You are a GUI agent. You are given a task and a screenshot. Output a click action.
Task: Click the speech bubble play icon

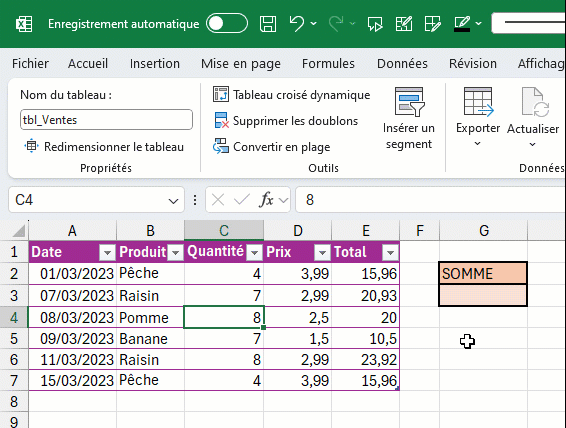[x=375, y=24]
